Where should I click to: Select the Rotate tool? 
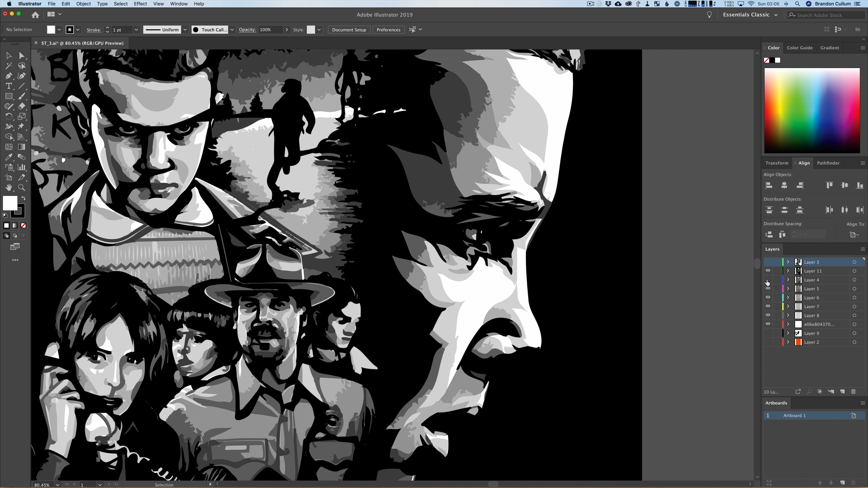(x=9, y=117)
